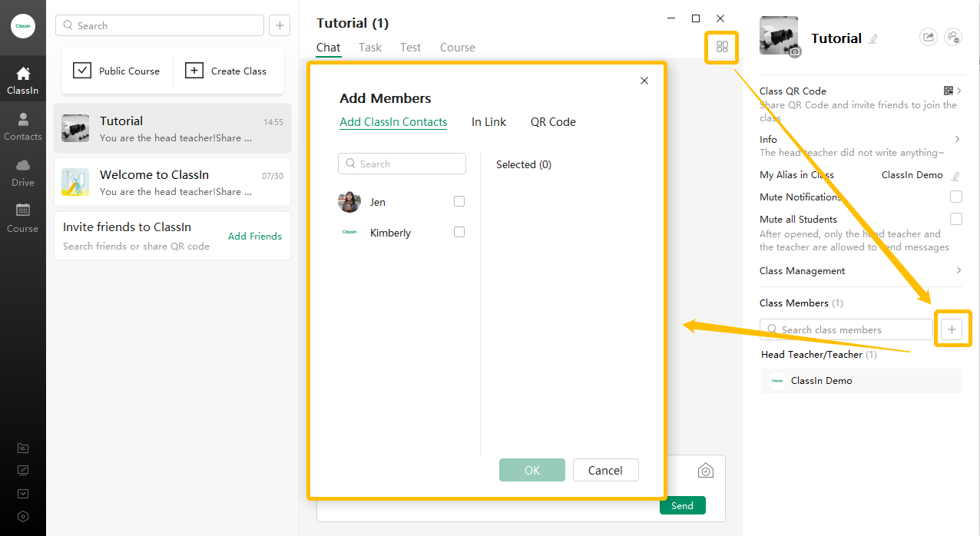Screen dimensions: 980x536
Task: Tick the checkbox next to Kimberly
Action: (459, 232)
